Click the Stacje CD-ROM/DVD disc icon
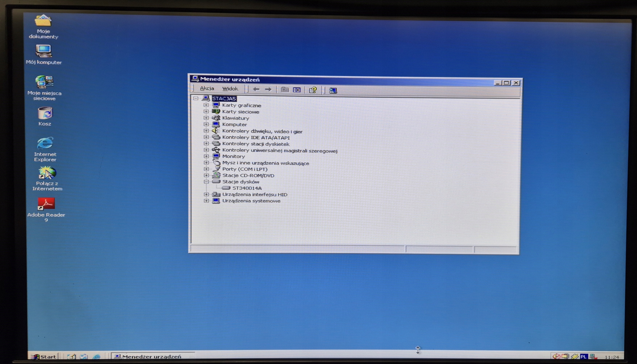This screenshot has height=364, width=637. 216,175
